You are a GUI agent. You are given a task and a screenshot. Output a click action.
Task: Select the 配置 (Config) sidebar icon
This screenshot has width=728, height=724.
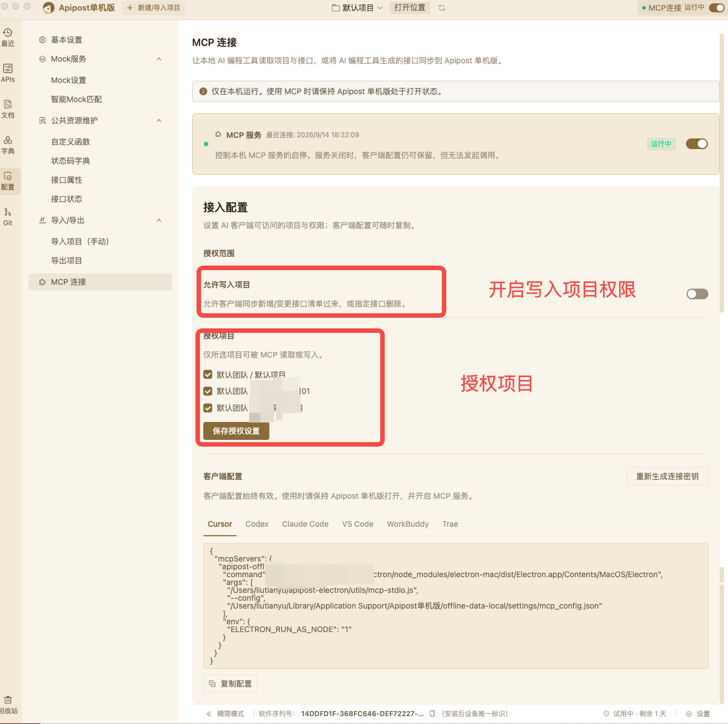click(8, 180)
